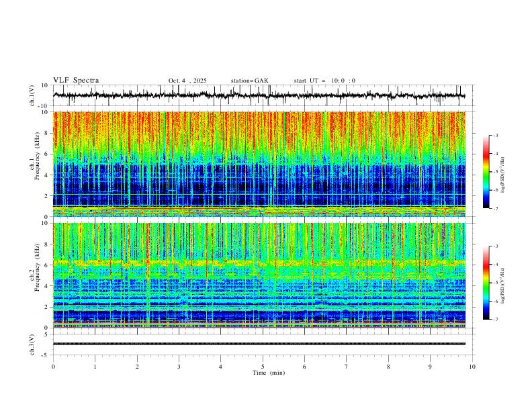Click the lower PSD color scale bar
The image size is (532, 411).
486,283
